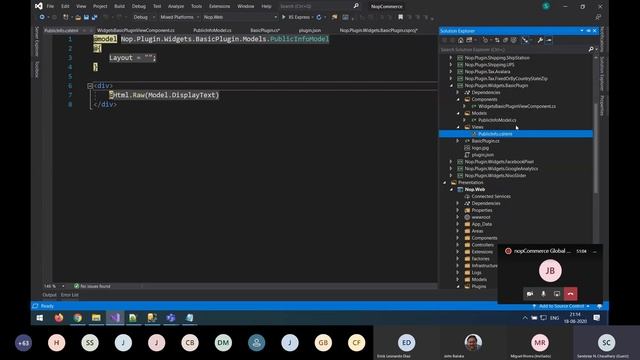Click share screen icon in call overlay
The height and width of the screenshot is (360, 640).
557,294
